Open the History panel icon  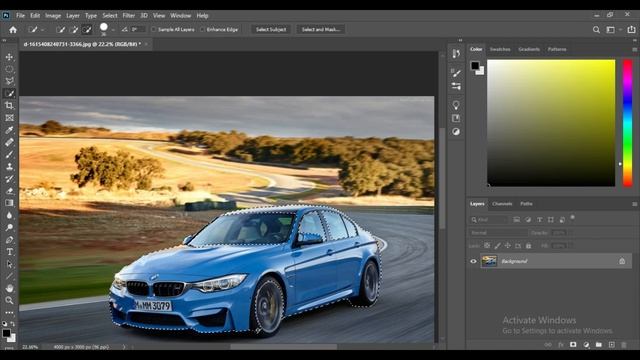(456, 54)
